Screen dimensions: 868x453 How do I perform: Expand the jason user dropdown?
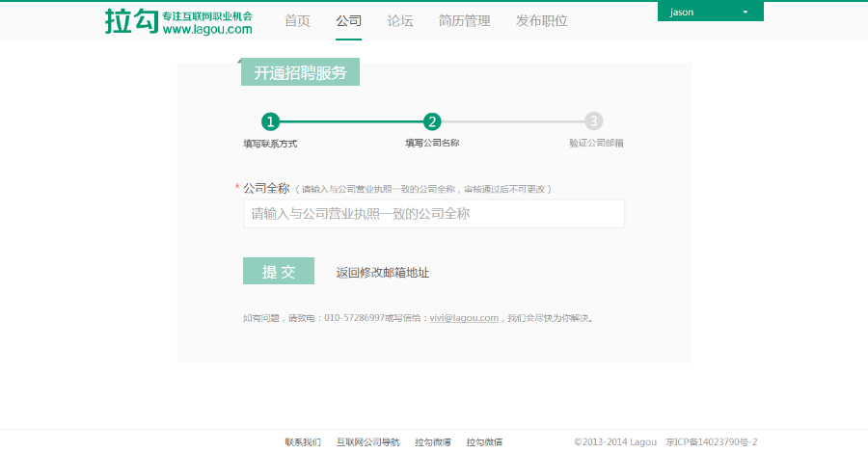(x=710, y=12)
